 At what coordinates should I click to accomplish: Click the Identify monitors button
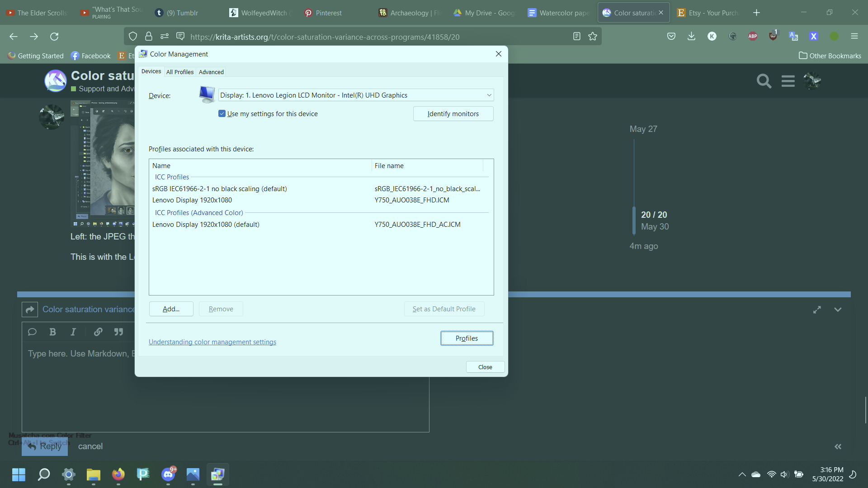453,114
